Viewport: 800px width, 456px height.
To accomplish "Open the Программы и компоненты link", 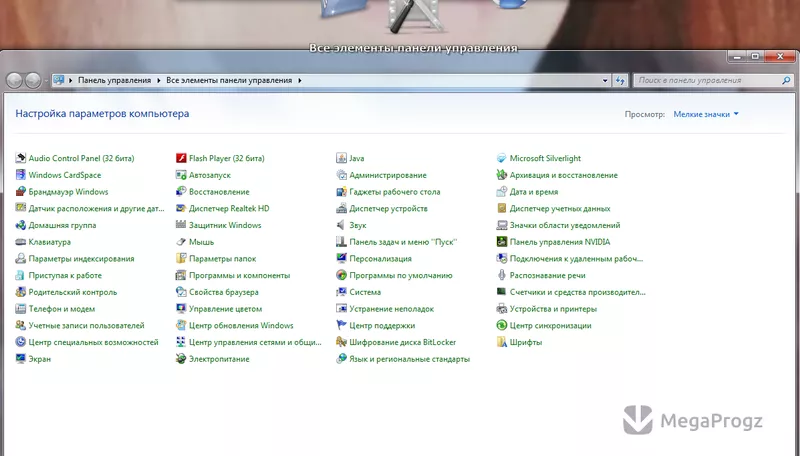I will pos(239,275).
